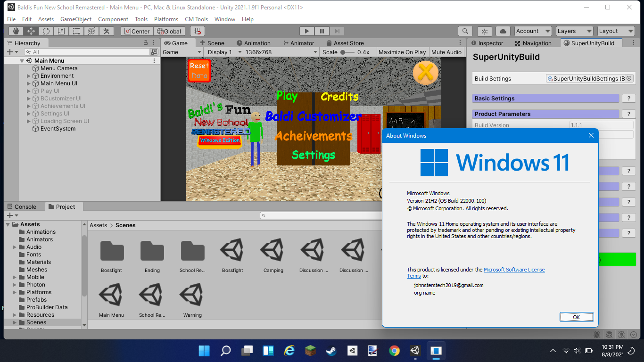This screenshot has height=362, width=644.
Task: Switch to the Inspector tab
Action: (487, 43)
